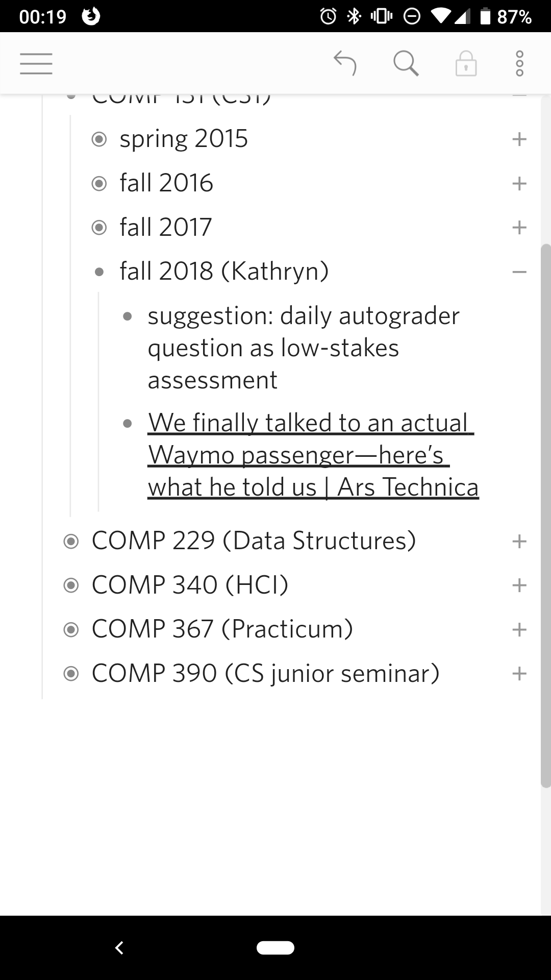The image size is (551, 980).
Task: Collapse the fall 2018 (Kathryn) item
Action: (x=519, y=272)
